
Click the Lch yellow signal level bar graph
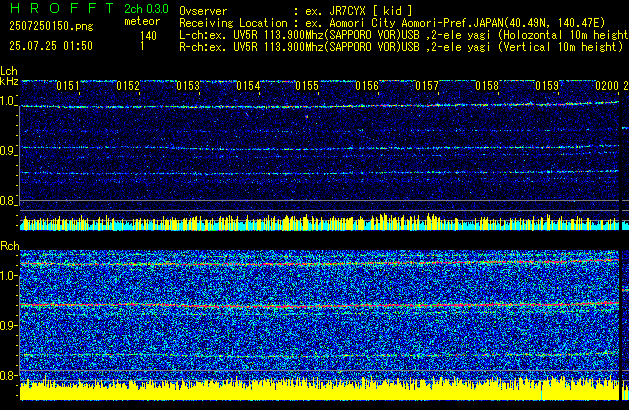(319, 222)
